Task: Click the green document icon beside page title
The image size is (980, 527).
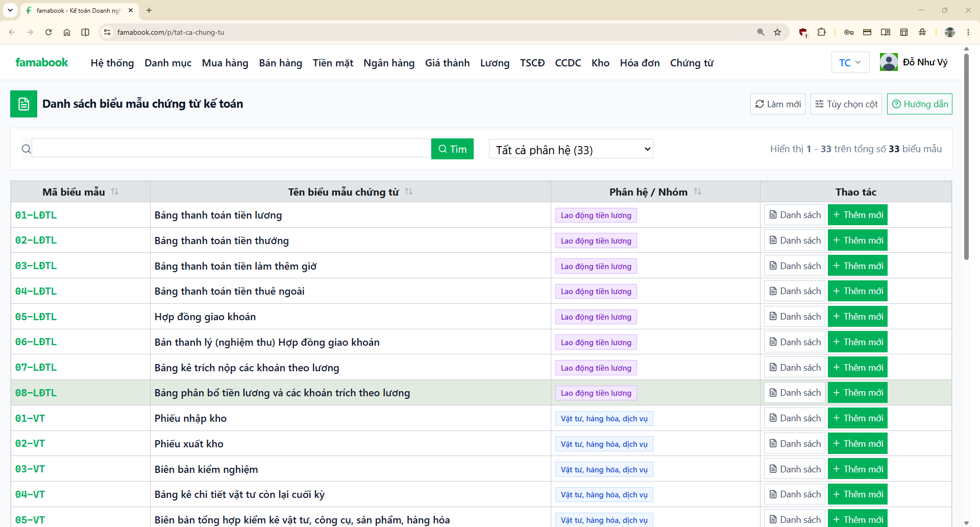Action: coord(23,104)
